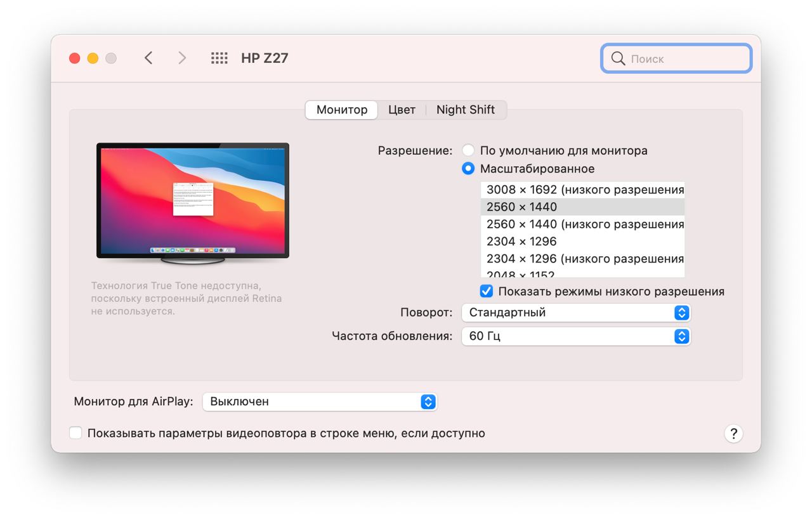Choose 2304 × 1296 (низкого разрешения) row
Viewport: 812px width, 520px height.
point(583,259)
